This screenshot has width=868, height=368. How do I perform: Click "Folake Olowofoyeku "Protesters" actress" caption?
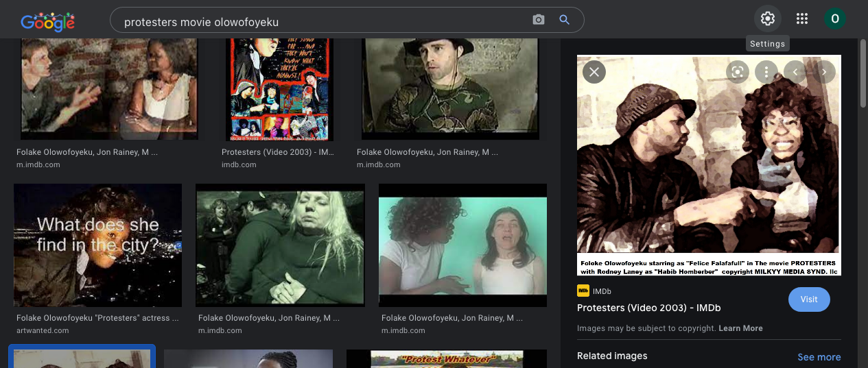coord(97,318)
